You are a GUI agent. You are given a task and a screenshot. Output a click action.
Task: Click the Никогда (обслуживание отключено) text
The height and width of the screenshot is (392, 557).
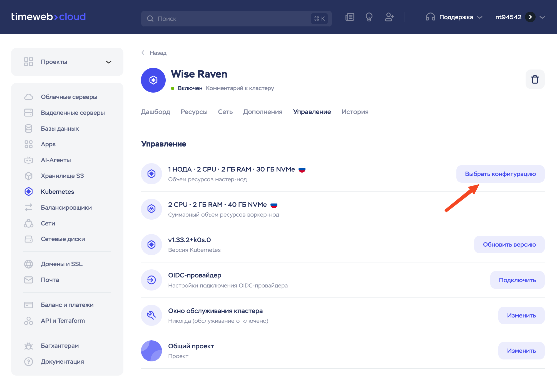(218, 321)
